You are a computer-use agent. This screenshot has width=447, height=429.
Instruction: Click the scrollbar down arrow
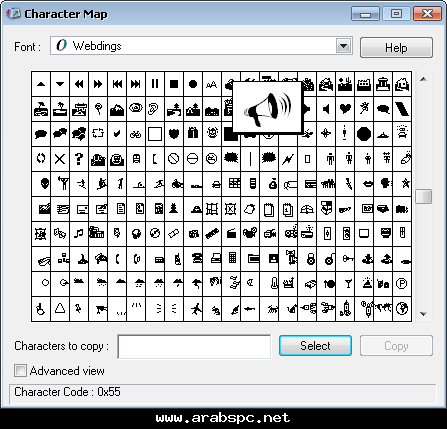click(x=423, y=314)
